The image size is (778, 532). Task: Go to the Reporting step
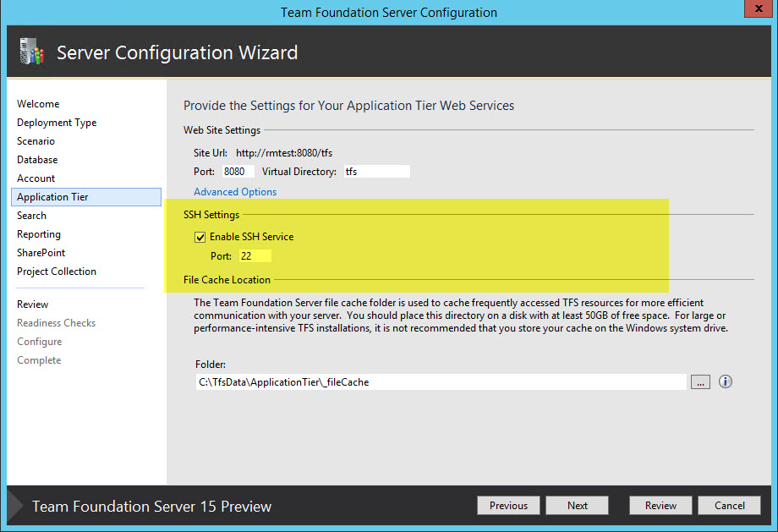pos(39,234)
